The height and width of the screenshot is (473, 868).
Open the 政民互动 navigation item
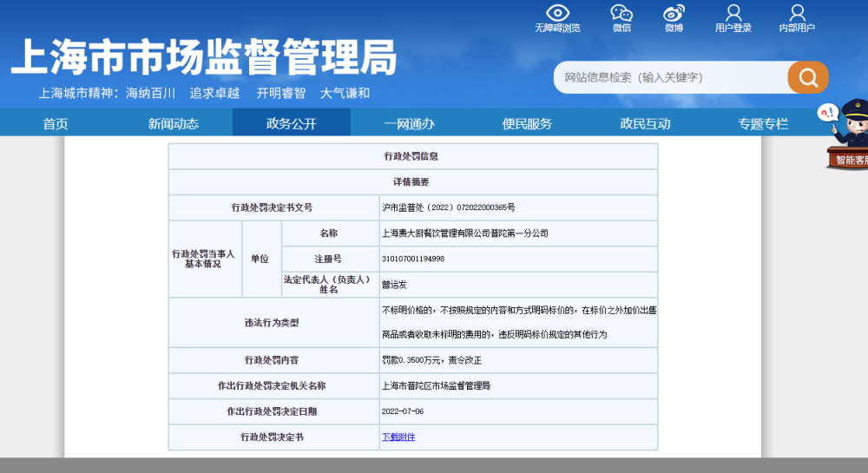pos(645,123)
